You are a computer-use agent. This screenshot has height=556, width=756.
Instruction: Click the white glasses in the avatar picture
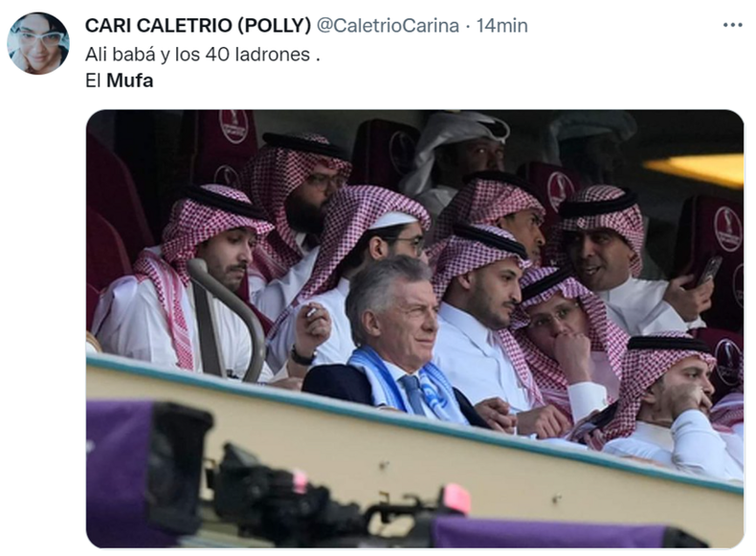click(40, 36)
